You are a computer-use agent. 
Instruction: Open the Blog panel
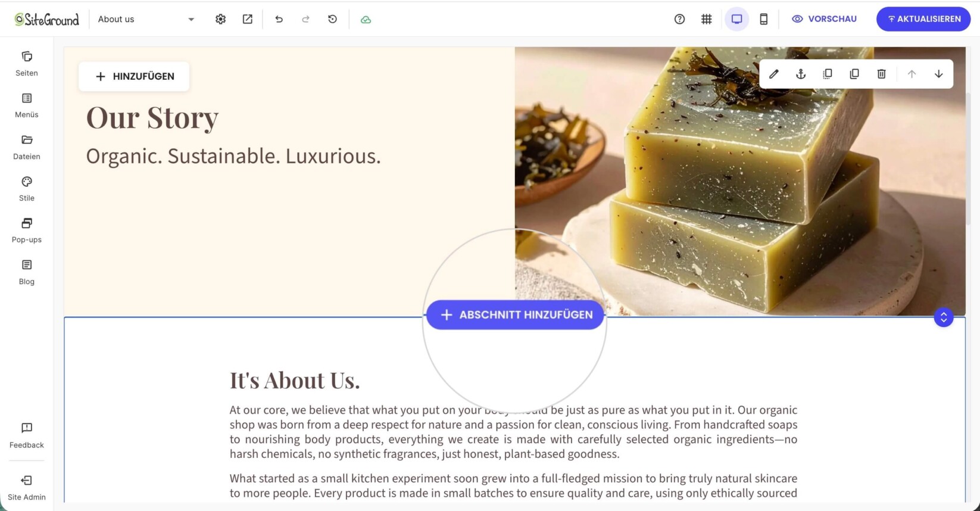(27, 272)
